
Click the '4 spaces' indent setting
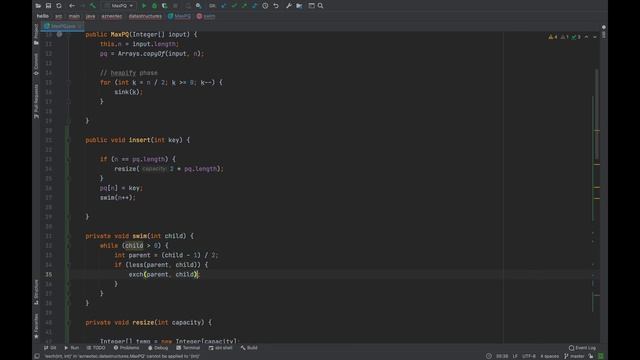point(550,356)
